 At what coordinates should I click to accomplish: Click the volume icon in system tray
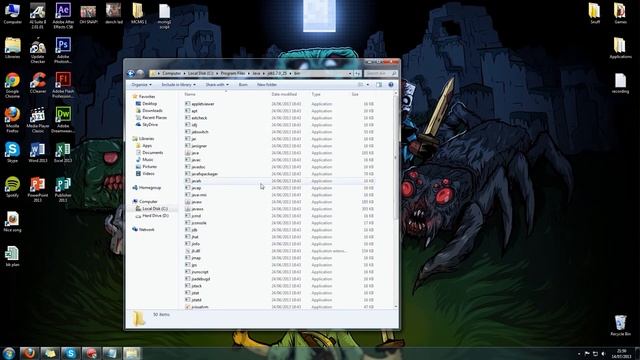coord(604,353)
